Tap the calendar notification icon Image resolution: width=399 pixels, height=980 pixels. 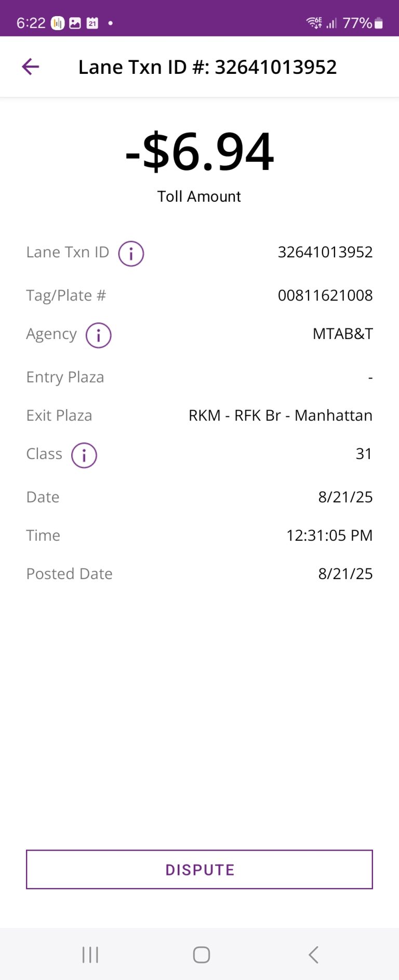92,23
